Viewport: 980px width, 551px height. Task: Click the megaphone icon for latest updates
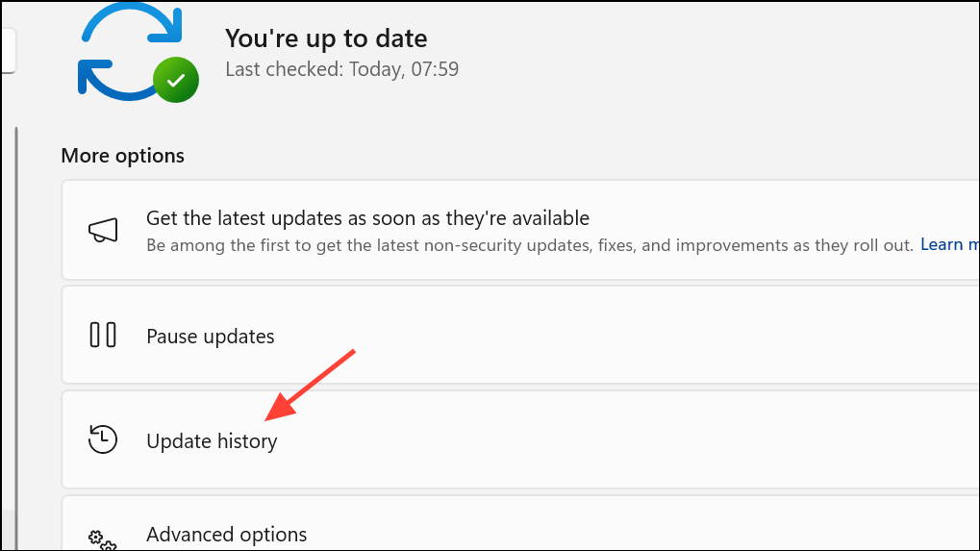coord(103,230)
